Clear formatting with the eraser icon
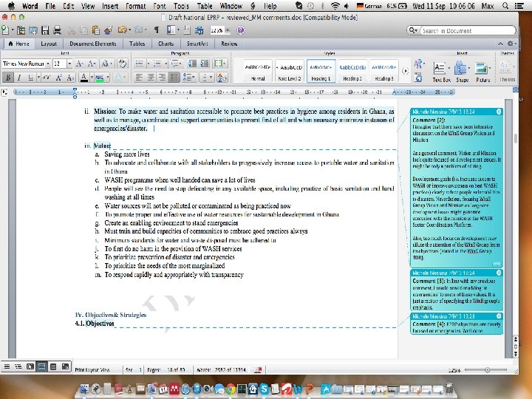532x399 pixels. pyautogui.click(x=123, y=64)
